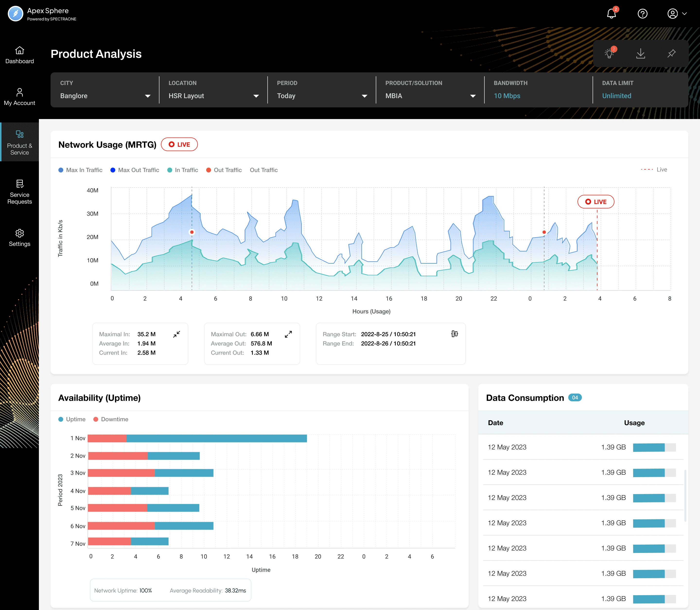Viewport: 700px width, 610px height.
Task: Expand the Maximal Out stats card
Action: coord(288,334)
